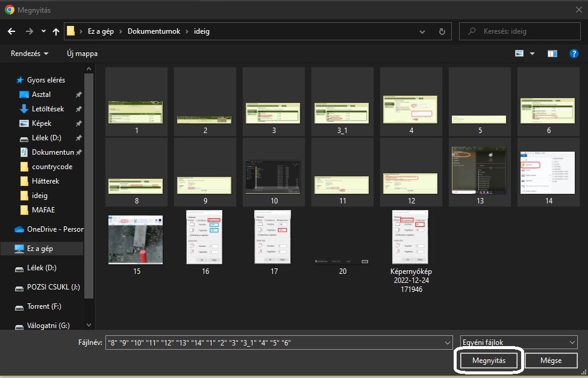Image resolution: width=588 pixels, height=378 pixels.
Task: Cancel with the Mégse button
Action: tap(551, 361)
